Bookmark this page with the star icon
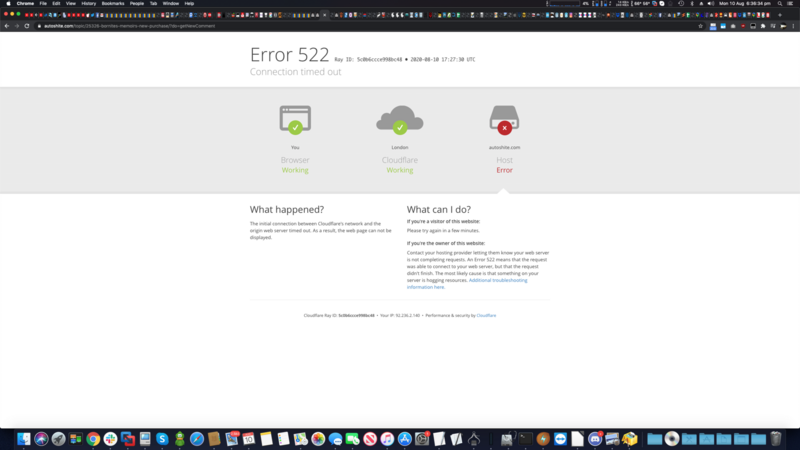The image size is (800, 450). (701, 26)
